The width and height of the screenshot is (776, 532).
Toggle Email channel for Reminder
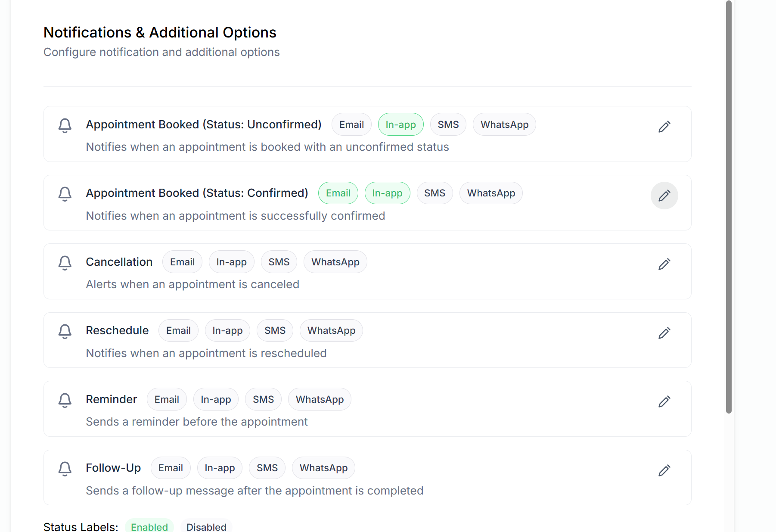point(167,399)
